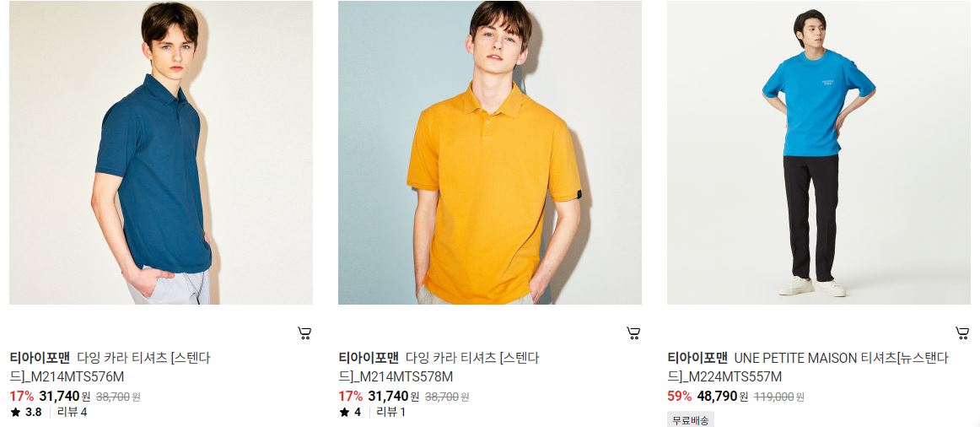Viewport: 980px width, 427px height.
Task: Click the star icon showing rating 4
Action: click(344, 412)
